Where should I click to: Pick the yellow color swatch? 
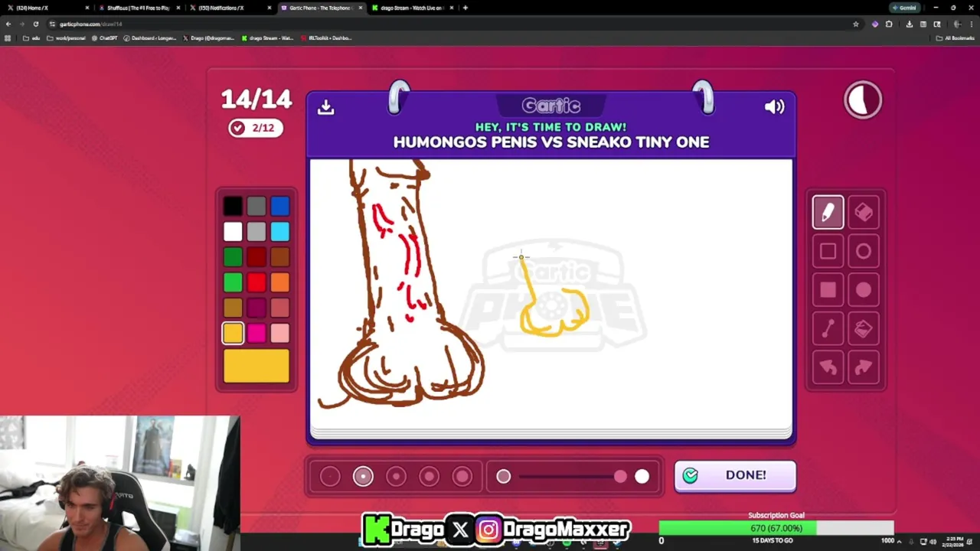pyautogui.click(x=233, y=333)
